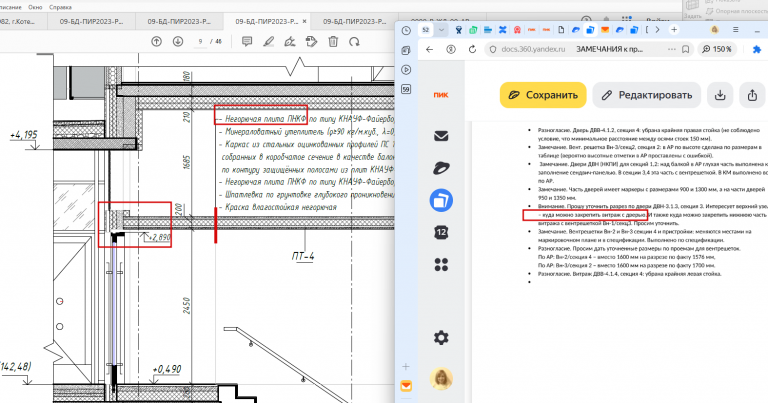
Task: Open the browser hamburger menu
Action: (736, 30)
